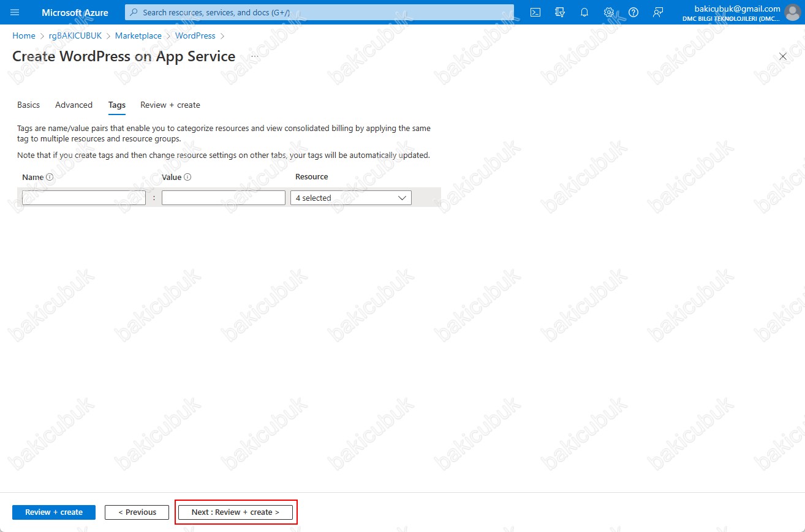Go to the Review + create tab

click(170, 105)
